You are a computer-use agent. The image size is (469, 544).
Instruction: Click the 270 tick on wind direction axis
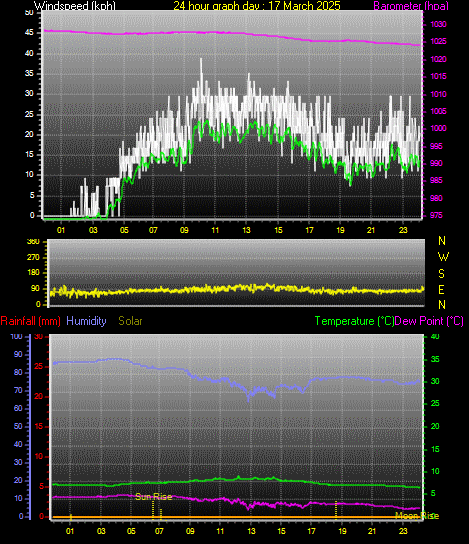point(34,257)
